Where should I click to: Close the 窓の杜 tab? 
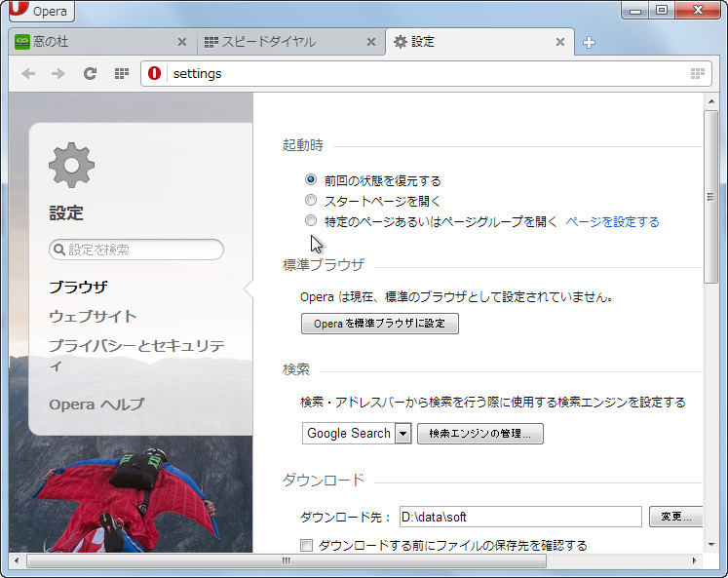182,42
